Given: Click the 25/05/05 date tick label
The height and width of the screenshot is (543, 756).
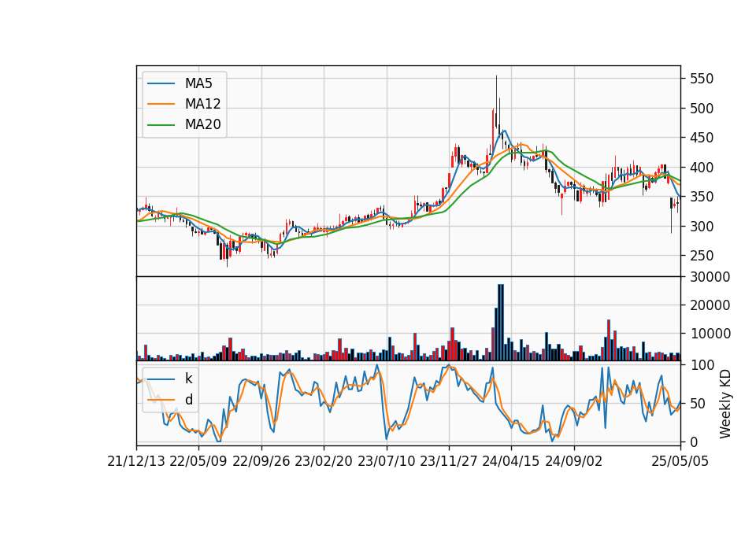Looking at the screenshot, I should click(x=680, y=461).
